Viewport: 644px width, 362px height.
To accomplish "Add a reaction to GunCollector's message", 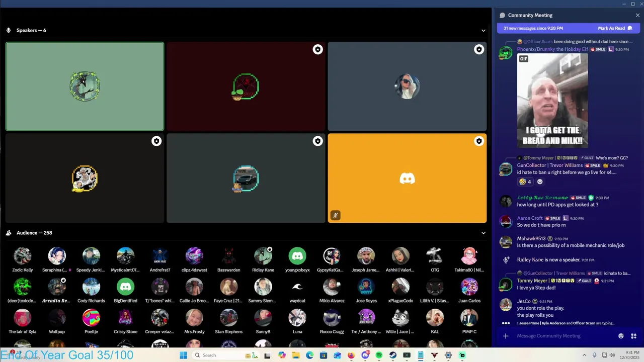I will 540,182.
